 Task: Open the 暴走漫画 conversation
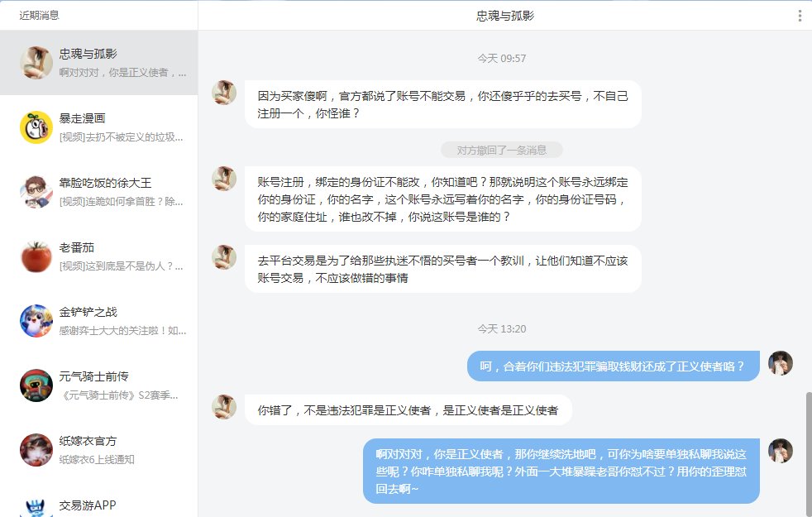point(120,127)
